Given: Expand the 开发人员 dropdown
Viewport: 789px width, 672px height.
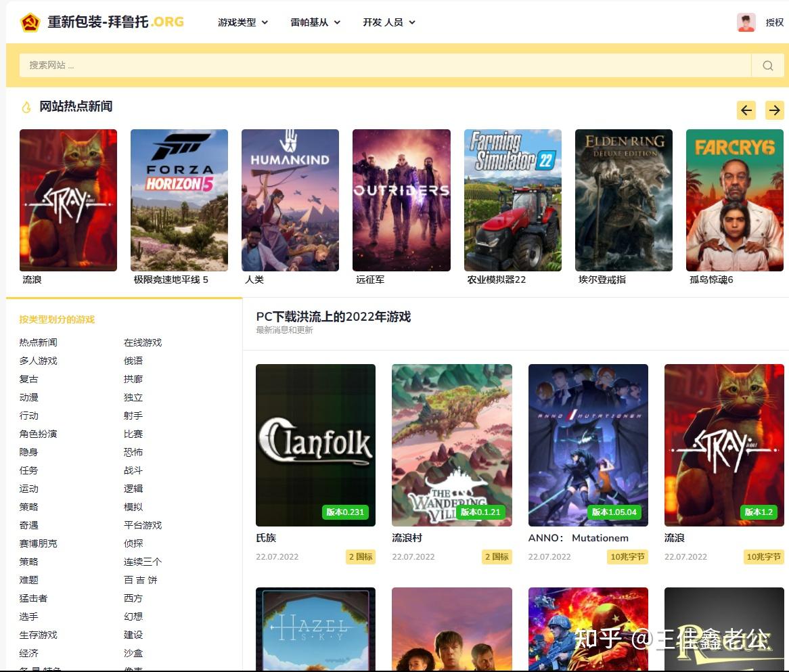Looking at the screenshot, I should [x=388, y=22].
